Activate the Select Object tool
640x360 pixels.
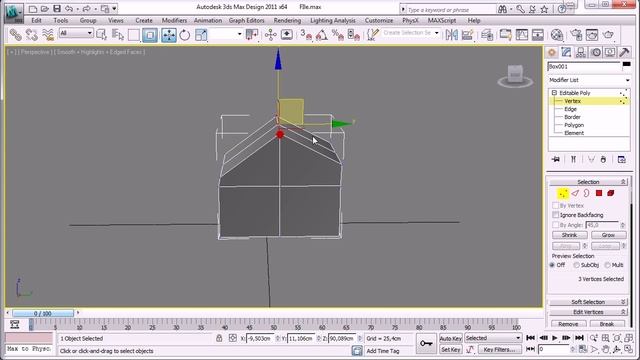pos(101,35)
